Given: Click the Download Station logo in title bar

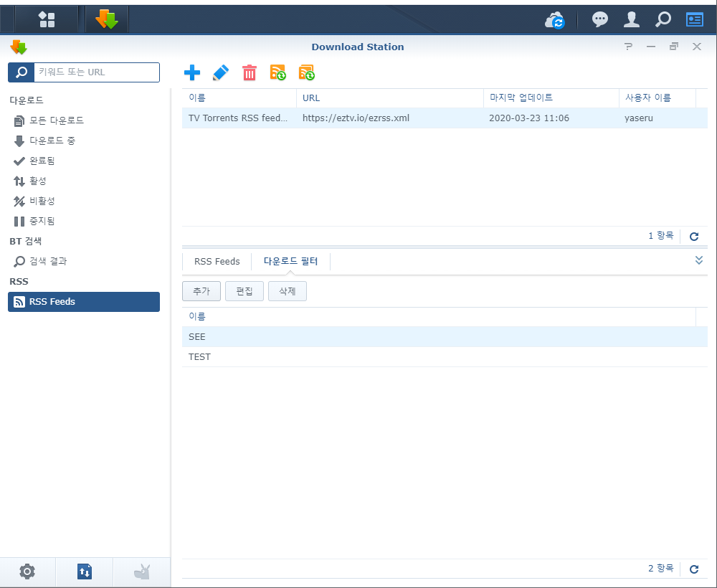Looking at the screenshot, I should point(19,47).
